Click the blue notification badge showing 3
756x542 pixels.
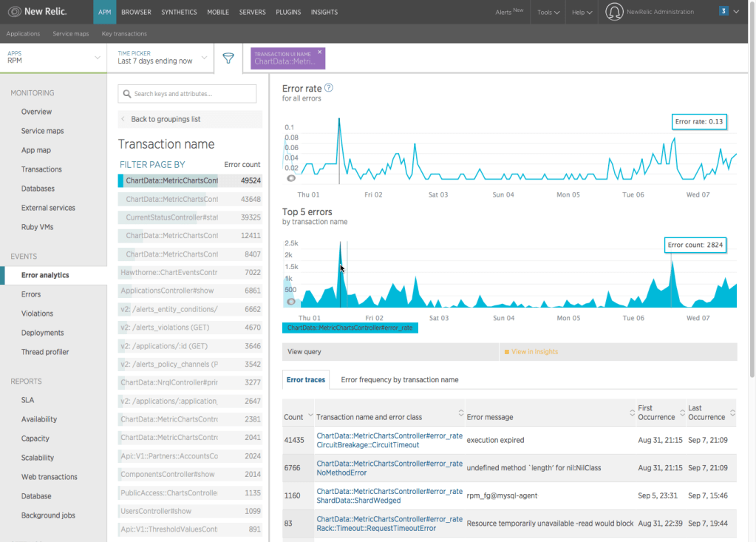tap(723, 11)
